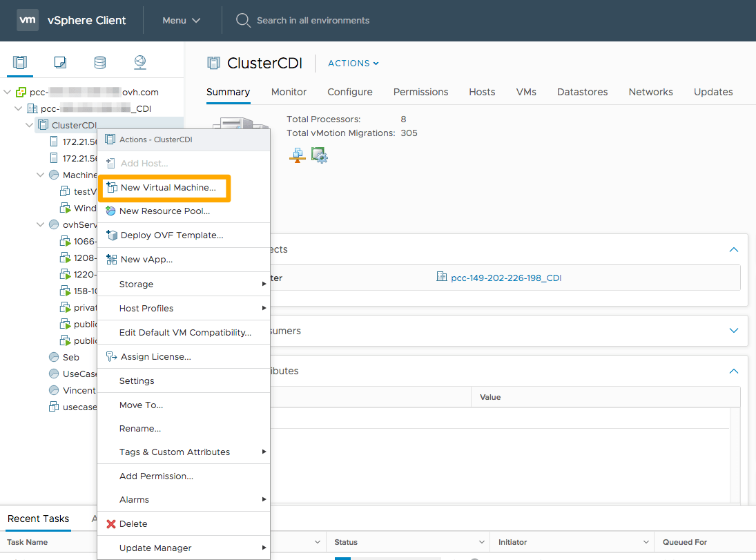
Task: Collapse the ovhServ resource pool node
Action: tap(41, 224)
